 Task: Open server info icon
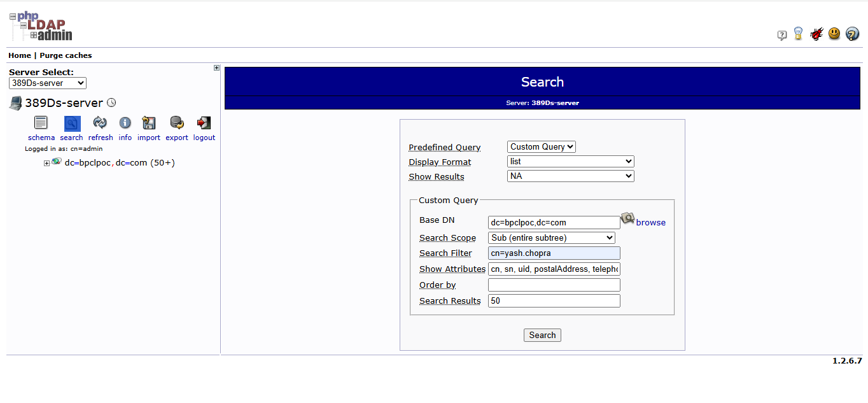(x=125, y=123)
